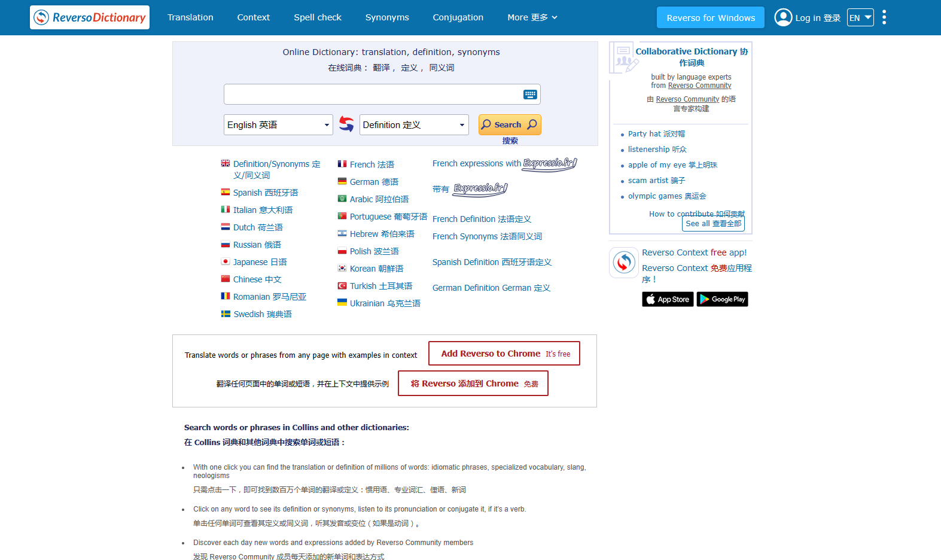Click the Russian flag icon
The width and height of the screenshot is (941, 560).
pos(226,244)
